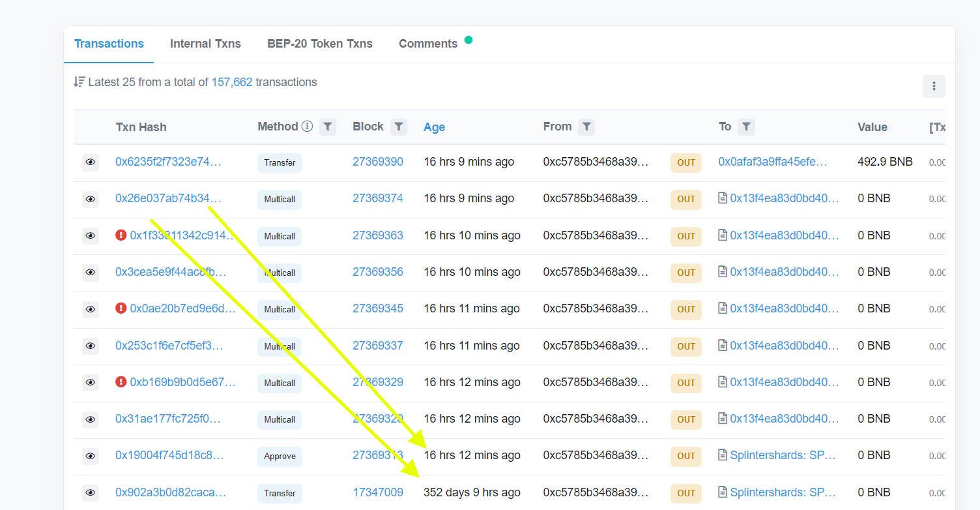The height and width of the screenshot is (510, 980).
Task: Open contract 0x13f4ea83d0bd40 in block 27369374 row
Action: pos(785,198)
